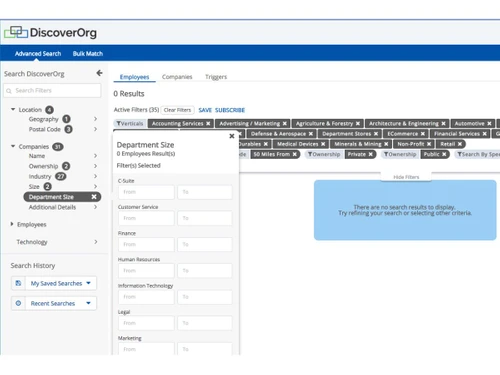Open Bulk Match in navigation bar
The height and width of the screenshot is (375, 500).
coord(88,53)
